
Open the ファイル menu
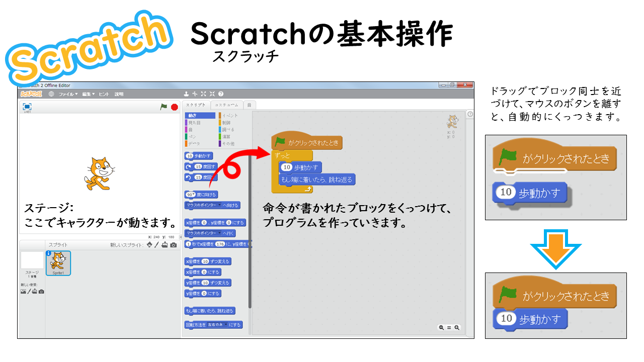tap(68, 94)
